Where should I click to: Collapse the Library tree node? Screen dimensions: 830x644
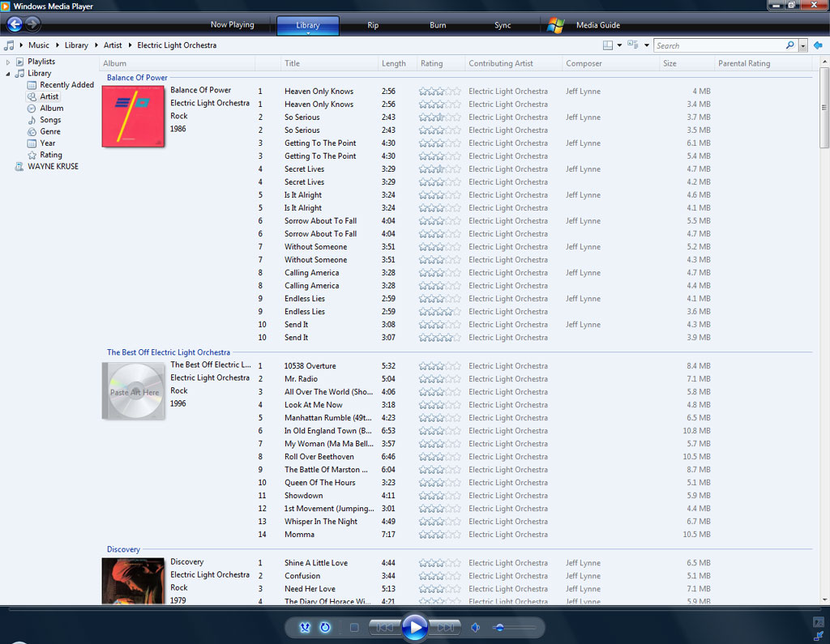tap(8, 74)
